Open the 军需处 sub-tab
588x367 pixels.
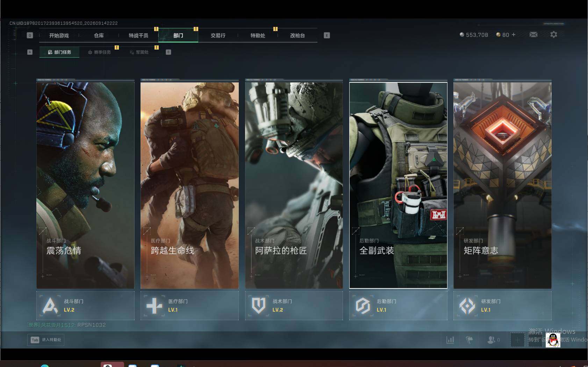click(139, 52)
